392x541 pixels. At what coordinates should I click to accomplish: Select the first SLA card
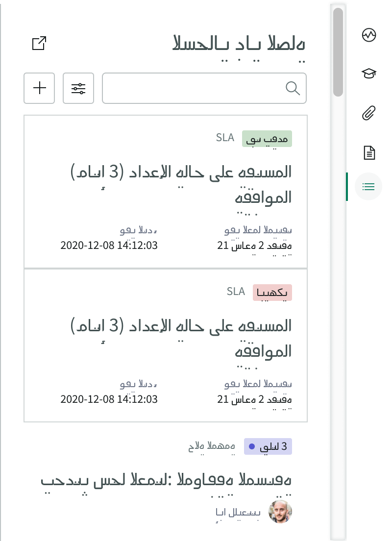pos(165,191)
